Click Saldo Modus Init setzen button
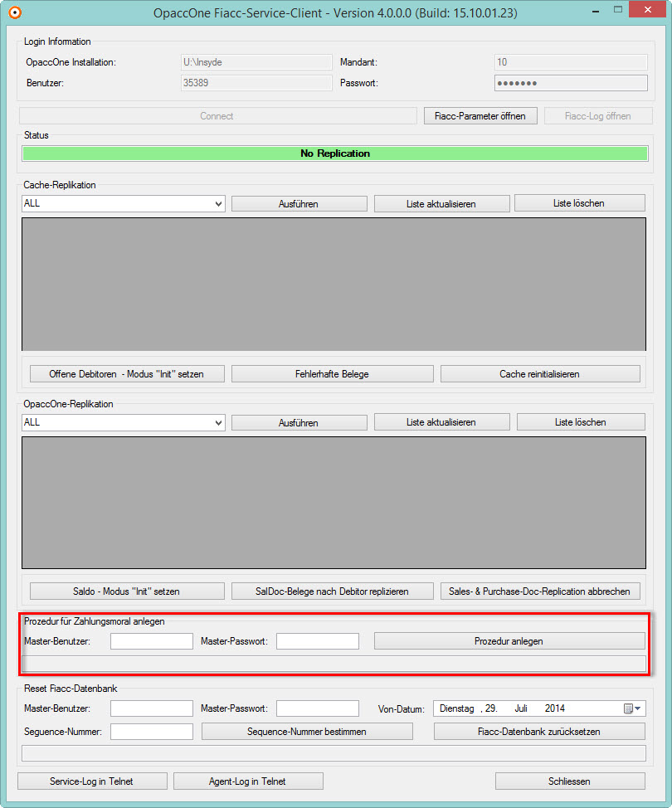 (127, 591)
